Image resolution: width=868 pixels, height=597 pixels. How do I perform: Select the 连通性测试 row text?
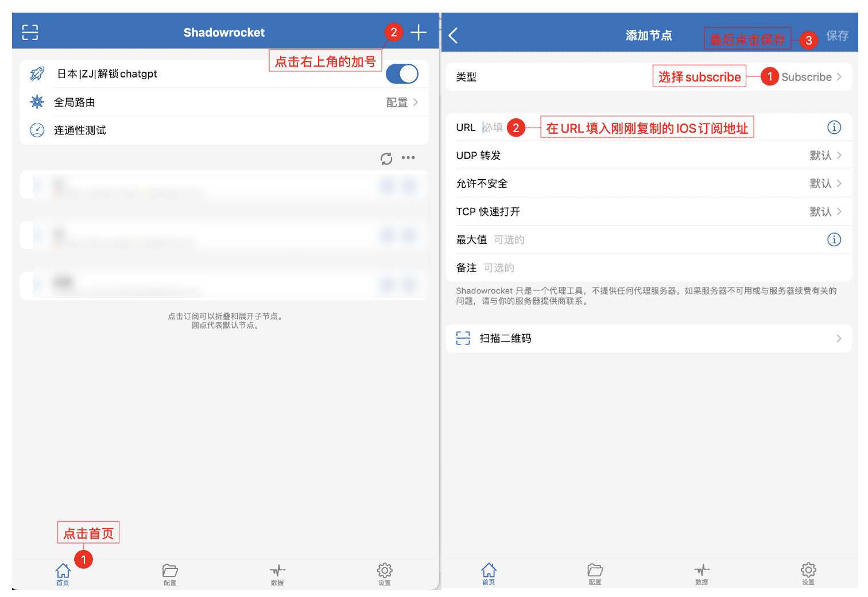[x=80, y=130]
